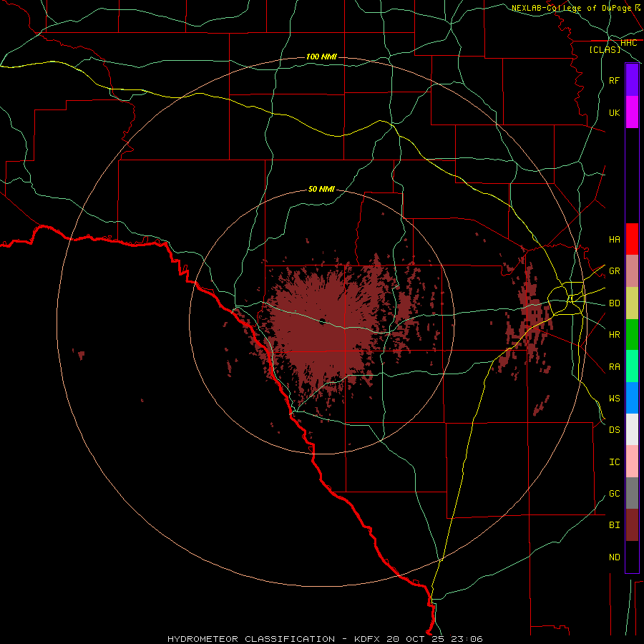This screenshot has height=644, width=644.
Task: Click the BI brown legend swatch
Action: point(632,525)
